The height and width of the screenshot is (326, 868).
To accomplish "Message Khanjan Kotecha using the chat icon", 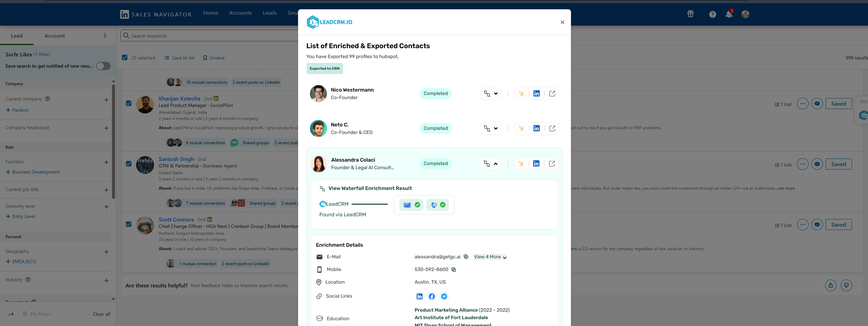I will click(x=817, y=104).
